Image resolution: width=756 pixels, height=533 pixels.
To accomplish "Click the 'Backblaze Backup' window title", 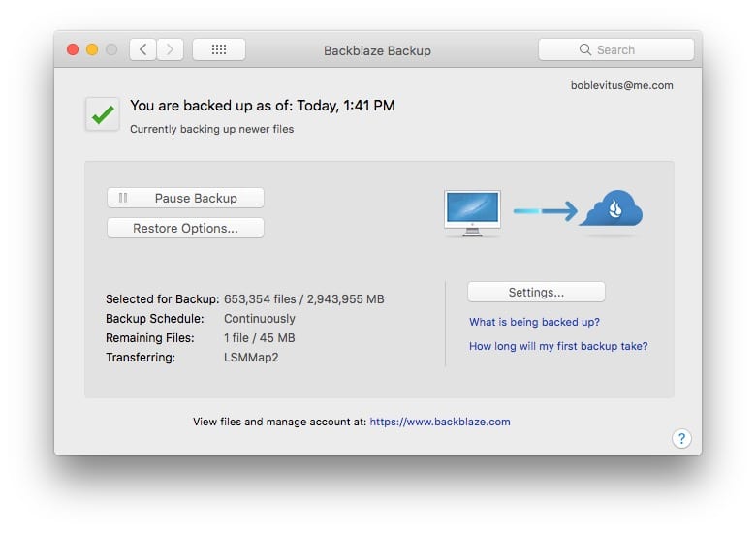I will point(377,50).
